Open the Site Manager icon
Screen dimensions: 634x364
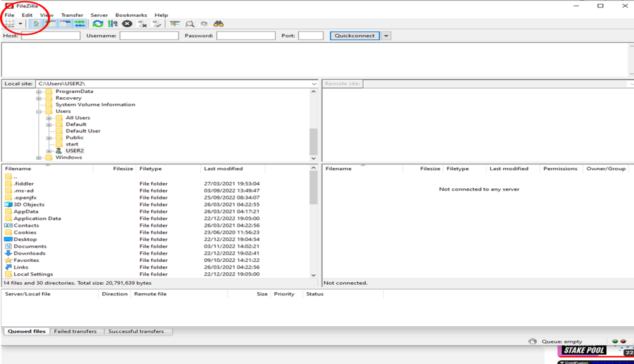click(x=10, y=24)
